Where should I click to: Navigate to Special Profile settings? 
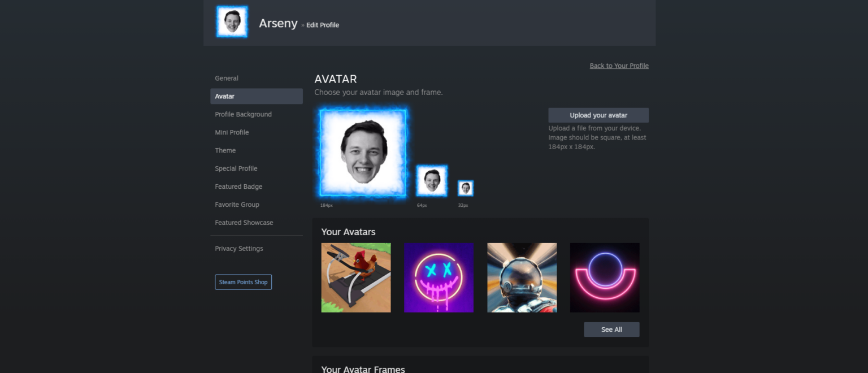(x=236, y=168)
